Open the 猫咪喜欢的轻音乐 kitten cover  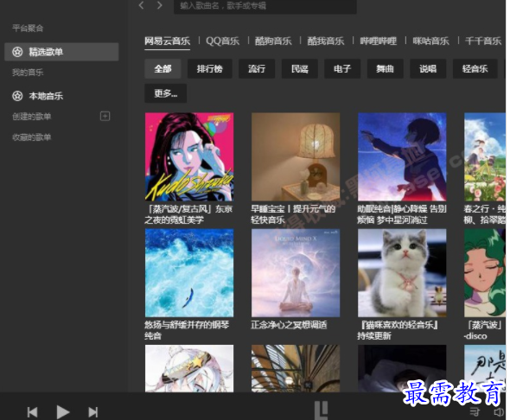(402, 273)
